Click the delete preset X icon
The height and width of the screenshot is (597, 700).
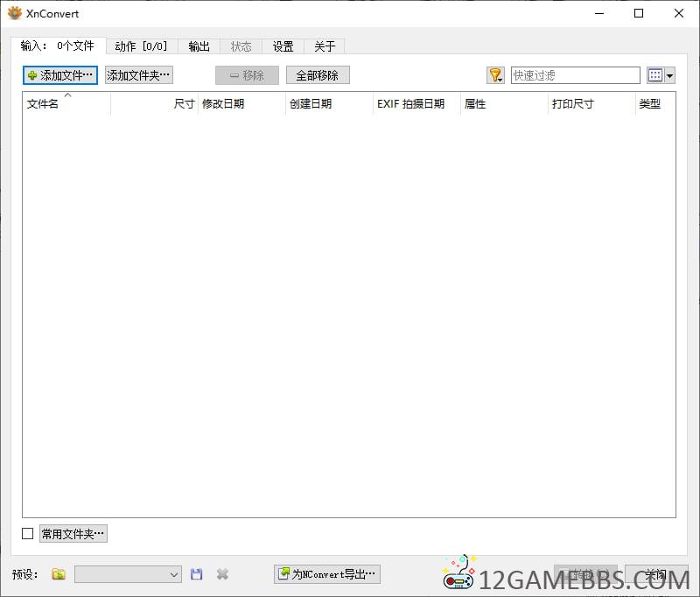pyautogui.click(x=222, y=574)
